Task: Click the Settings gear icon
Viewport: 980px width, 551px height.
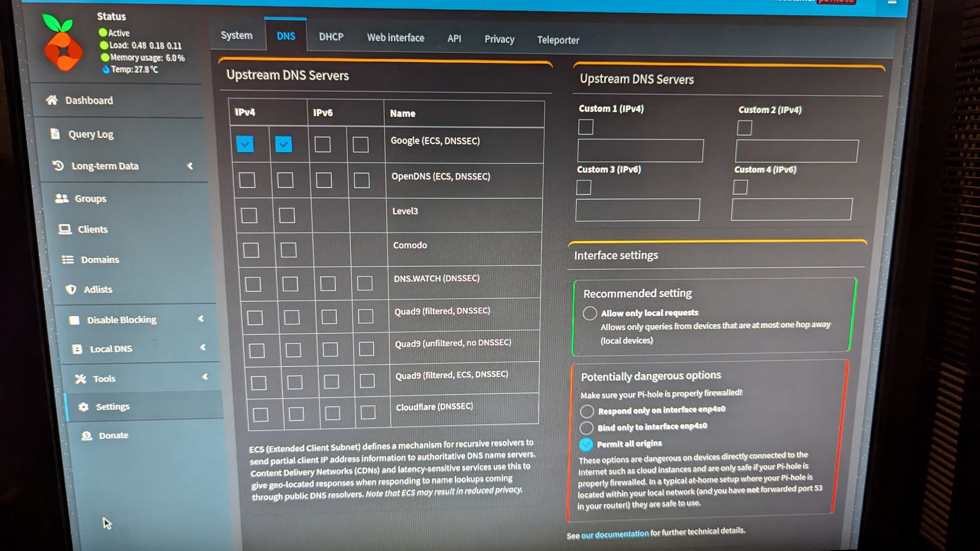Action: pos(84,407)
